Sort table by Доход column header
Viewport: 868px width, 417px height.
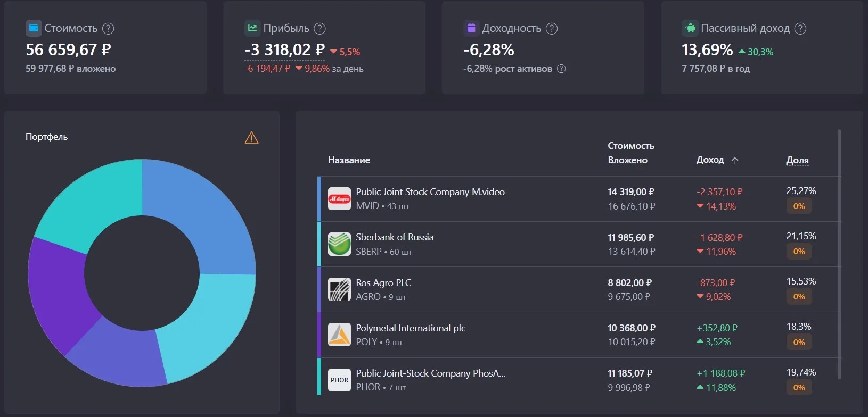coord(710,160)
